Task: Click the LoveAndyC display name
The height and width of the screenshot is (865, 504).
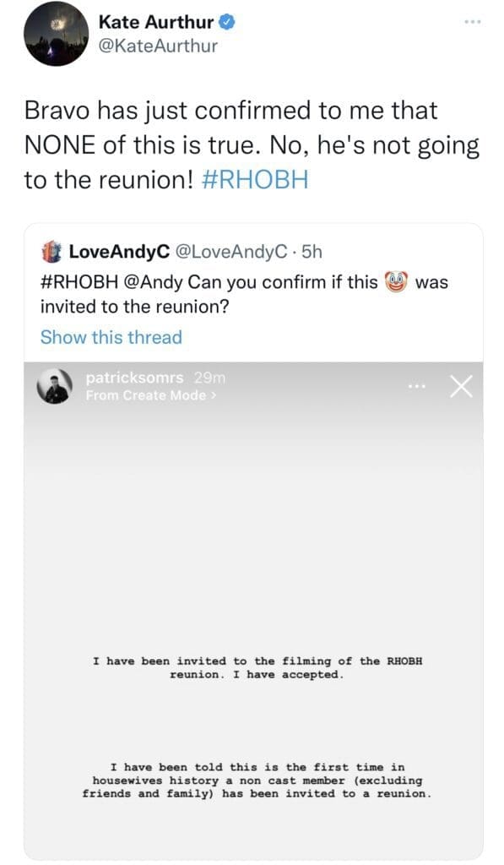Action: (x=119, y=252)
